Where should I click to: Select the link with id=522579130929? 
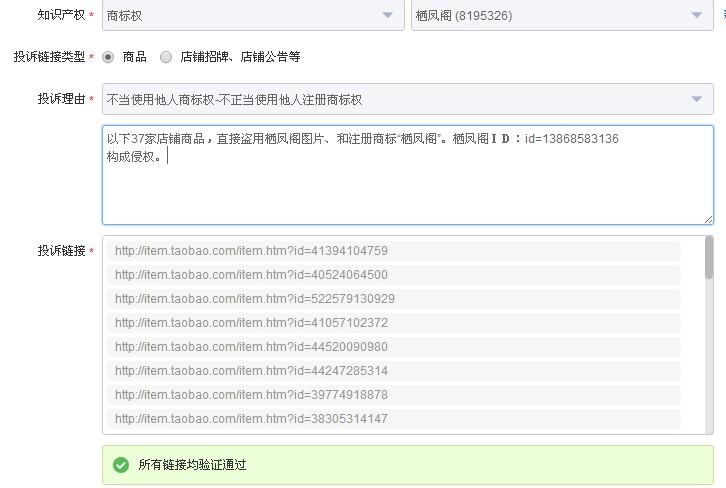[394, 299]
